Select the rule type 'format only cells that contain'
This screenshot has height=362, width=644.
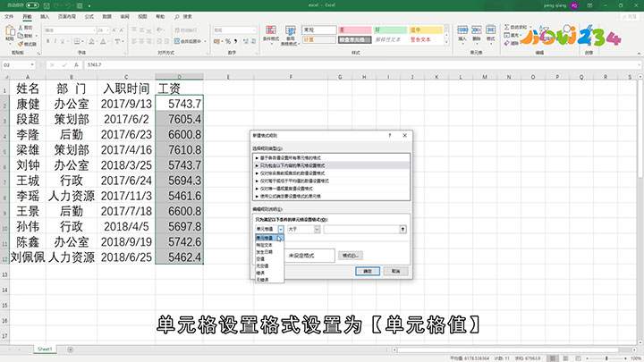[332, 165]
